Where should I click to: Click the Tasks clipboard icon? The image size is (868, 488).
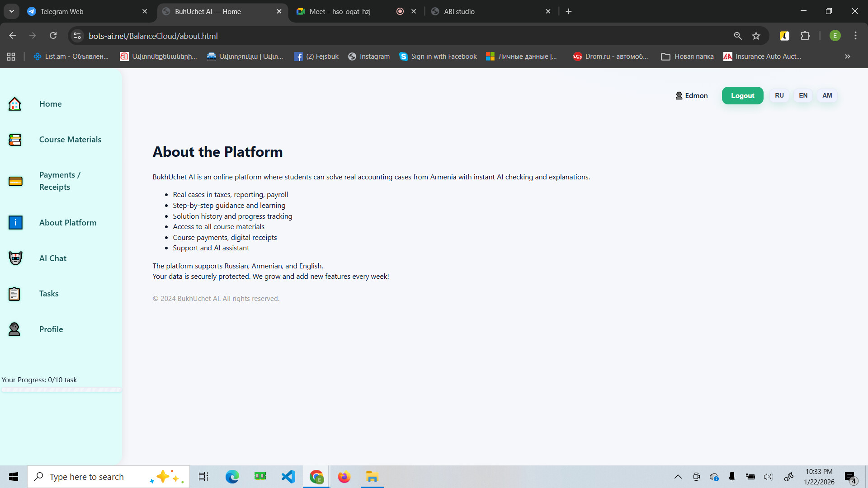(14, 294)
